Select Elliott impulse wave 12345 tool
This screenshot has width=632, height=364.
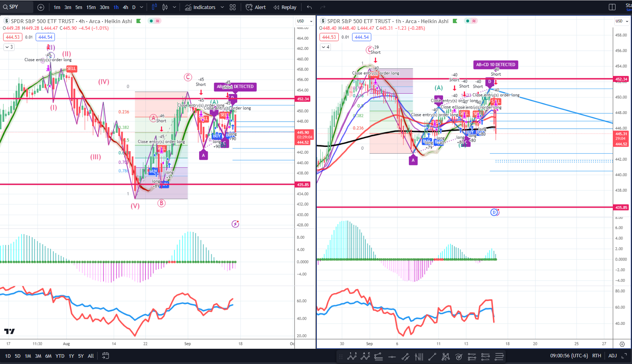click(352, 357)
